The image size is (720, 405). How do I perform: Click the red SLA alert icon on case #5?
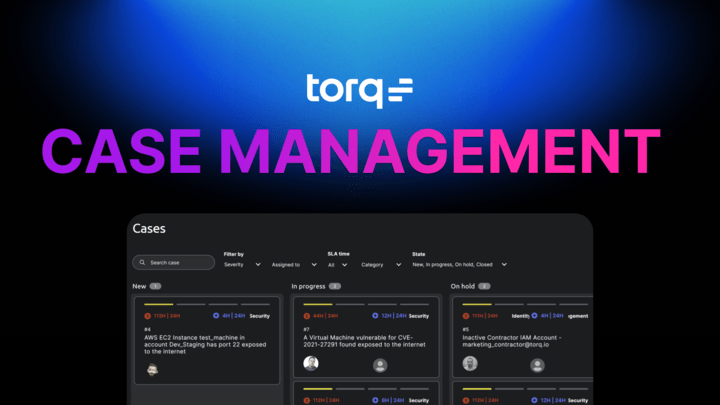tap(466, 316)
